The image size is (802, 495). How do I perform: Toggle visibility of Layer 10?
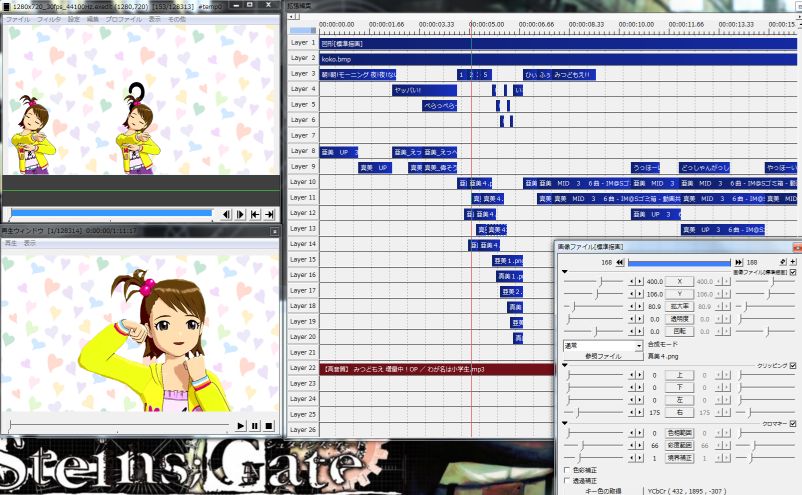[303, 182]
